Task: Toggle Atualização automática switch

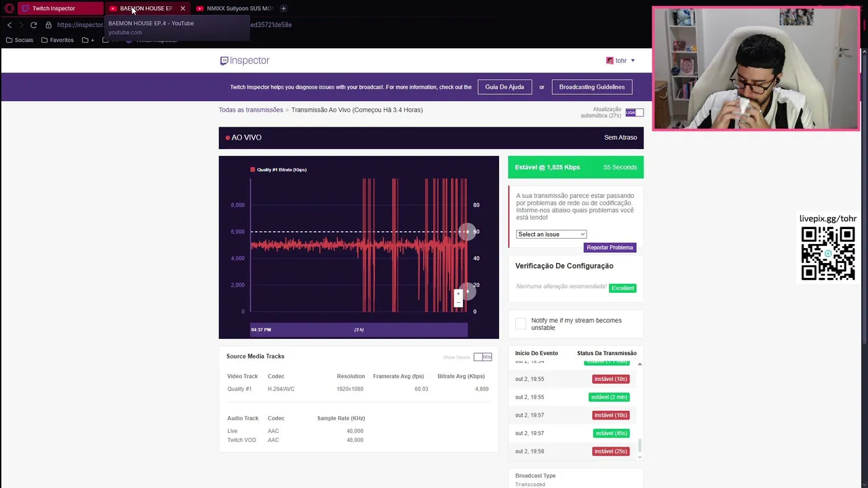Action: [x=634, y=113]
